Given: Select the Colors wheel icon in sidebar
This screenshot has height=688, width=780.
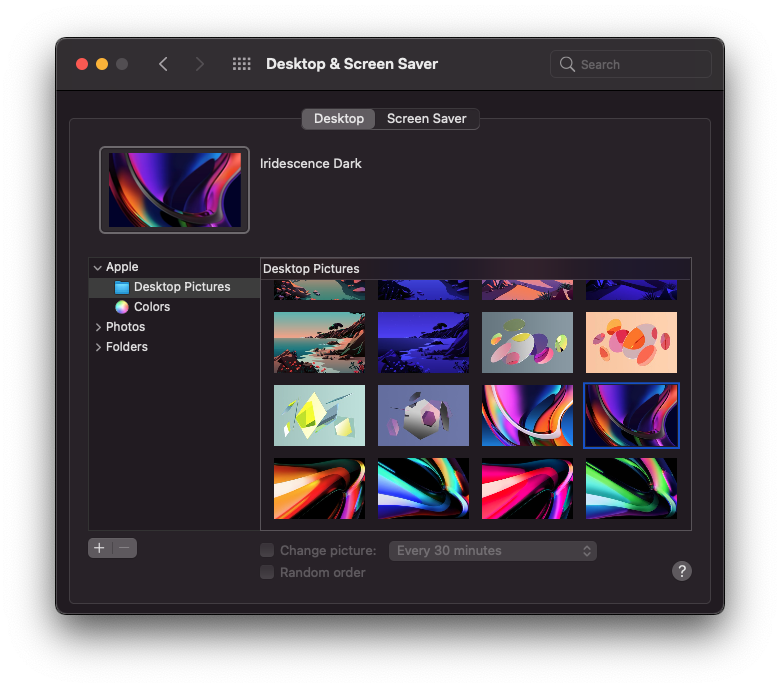Looking at the screenshot, I should [122, 307].
